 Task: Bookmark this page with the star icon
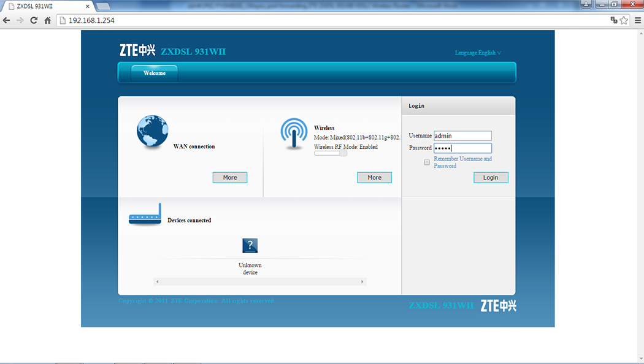point(624,20)
